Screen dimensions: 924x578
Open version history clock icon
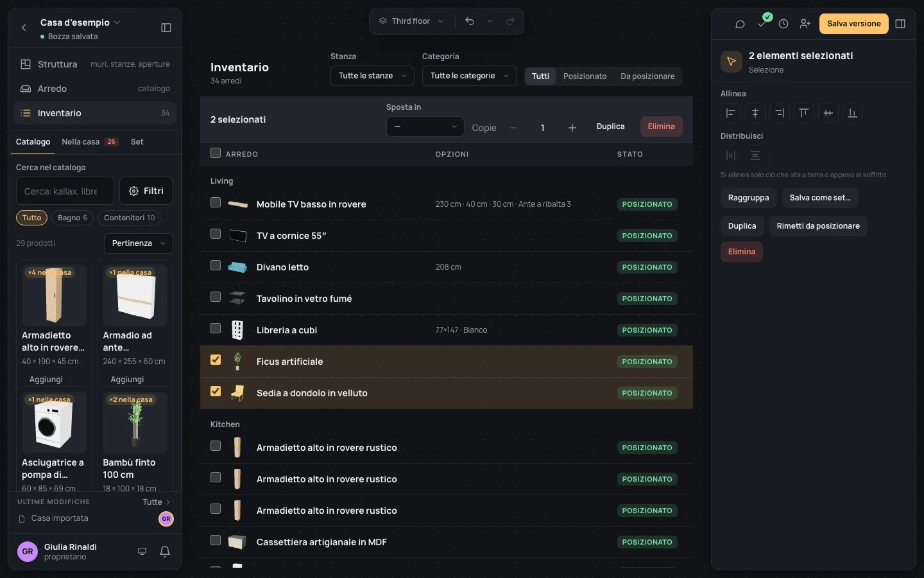(783, 24)
